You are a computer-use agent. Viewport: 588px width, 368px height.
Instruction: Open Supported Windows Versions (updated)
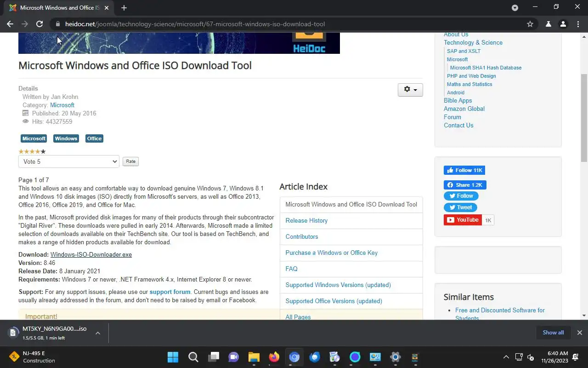click(338, 285)
